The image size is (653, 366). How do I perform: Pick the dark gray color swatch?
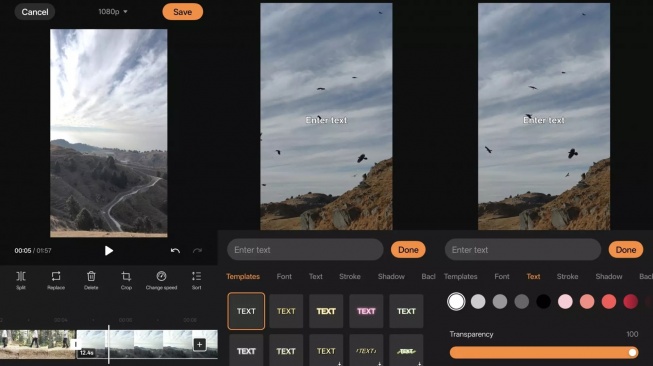tap(521, 301)
